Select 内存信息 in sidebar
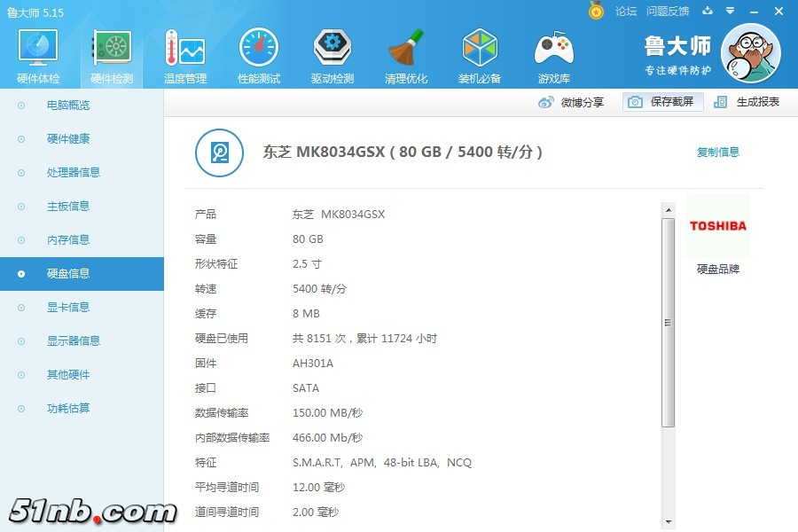 click(x=68, y=239)
